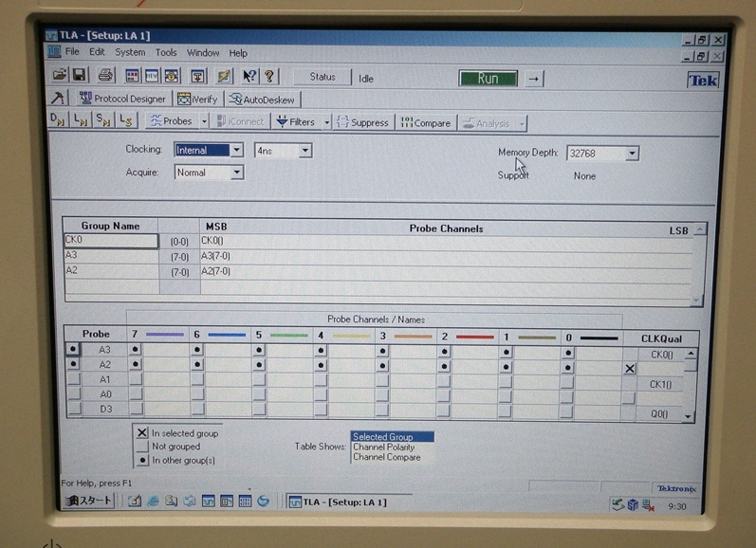Image resolution: width=756 pixels, height=548 pixels.
Task: Open the Memory Depth 32768 dropdown
Action: [x=632, y=154]
